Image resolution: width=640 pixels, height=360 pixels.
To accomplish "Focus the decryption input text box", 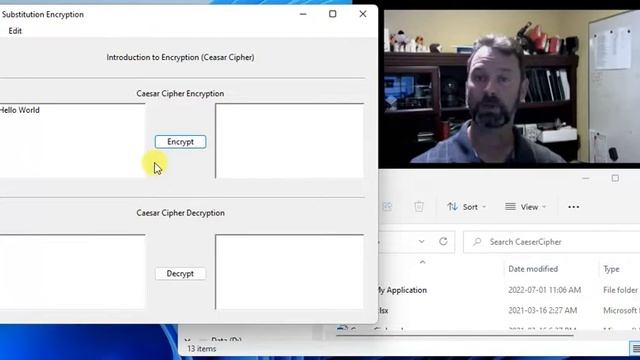I will [72, 271].
